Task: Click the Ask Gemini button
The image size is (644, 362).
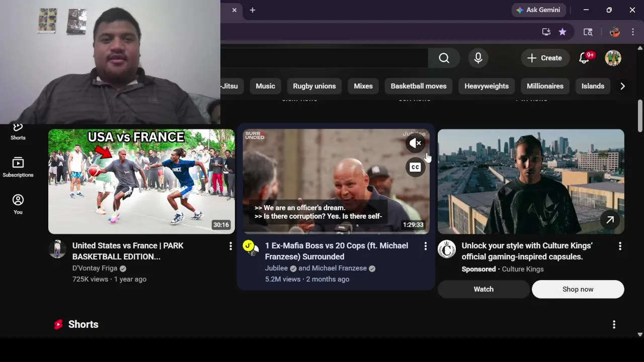Action: (539, 10)
